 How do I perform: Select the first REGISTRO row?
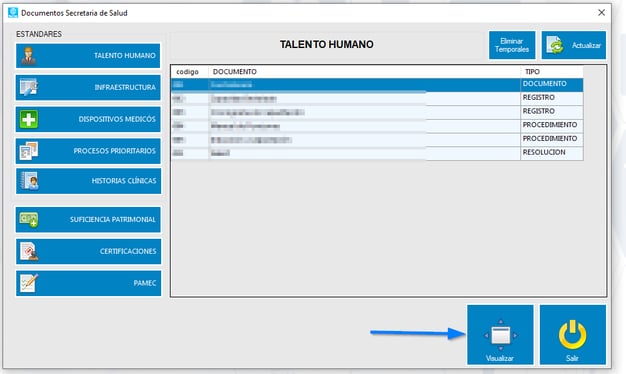pos(377,98)
